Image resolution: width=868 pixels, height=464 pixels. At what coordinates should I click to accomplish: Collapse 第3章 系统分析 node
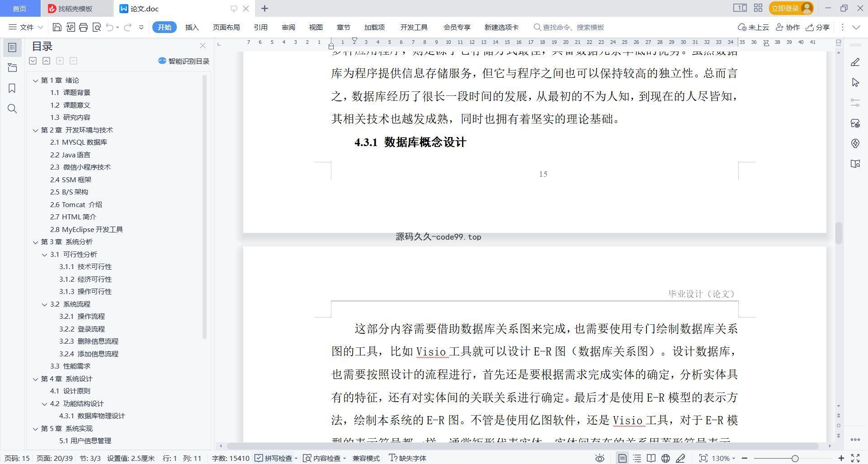tap(35, 242)
